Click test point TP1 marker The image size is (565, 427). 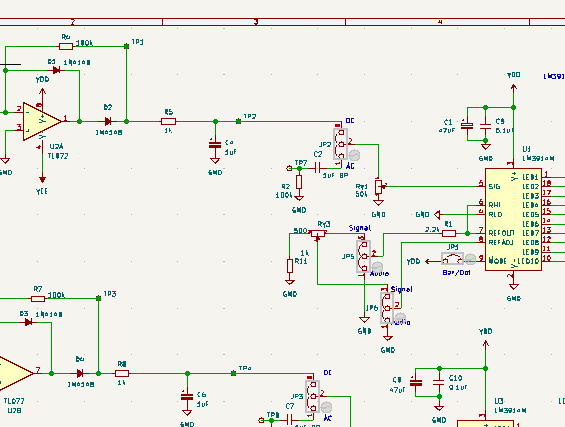point(126,46)
